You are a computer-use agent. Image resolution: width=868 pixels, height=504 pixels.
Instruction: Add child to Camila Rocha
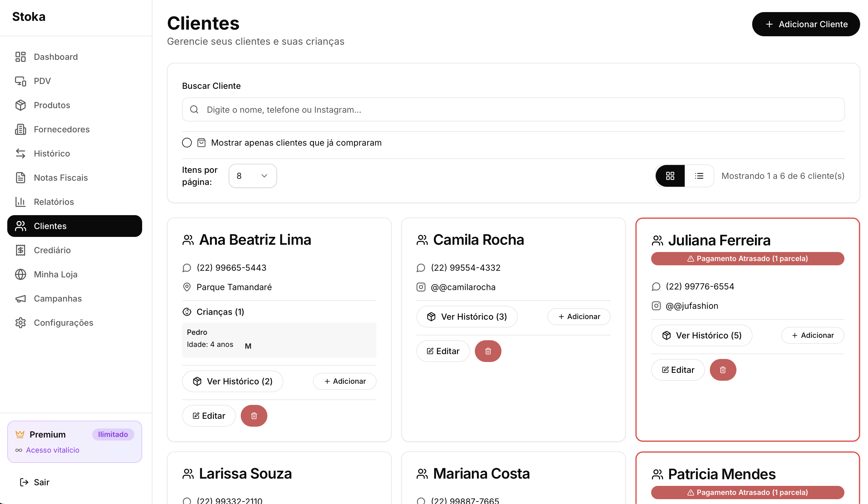point(579,316)
